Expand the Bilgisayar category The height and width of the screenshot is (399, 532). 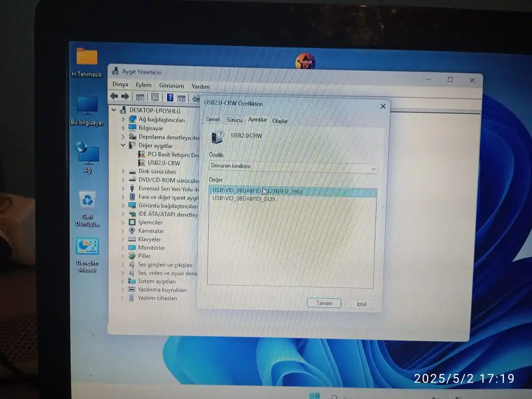(123, 128)
